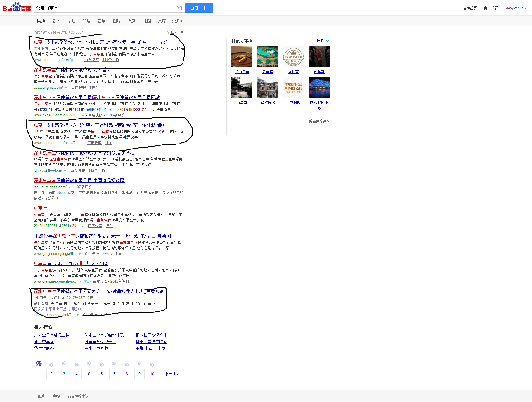The width and height of the screenshot is (532, 402).
Task: Switch to 图片 tab
Action: pyautogui.click(x=117, y=21)
